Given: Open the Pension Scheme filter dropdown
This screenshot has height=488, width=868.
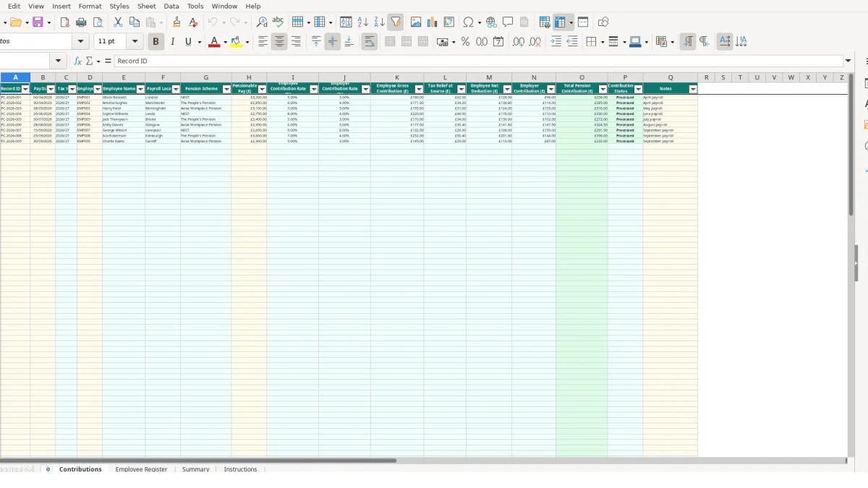Looking at the screenshot, I should 226,89.
